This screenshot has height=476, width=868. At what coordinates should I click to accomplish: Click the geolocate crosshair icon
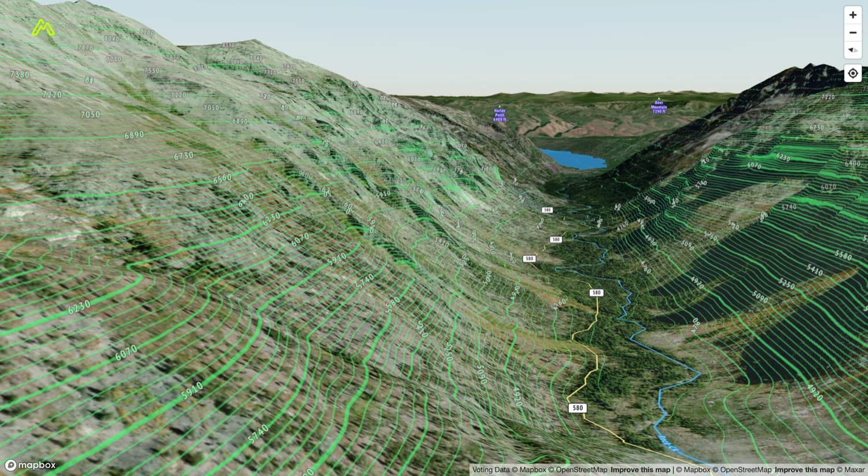tap(852, 73)
